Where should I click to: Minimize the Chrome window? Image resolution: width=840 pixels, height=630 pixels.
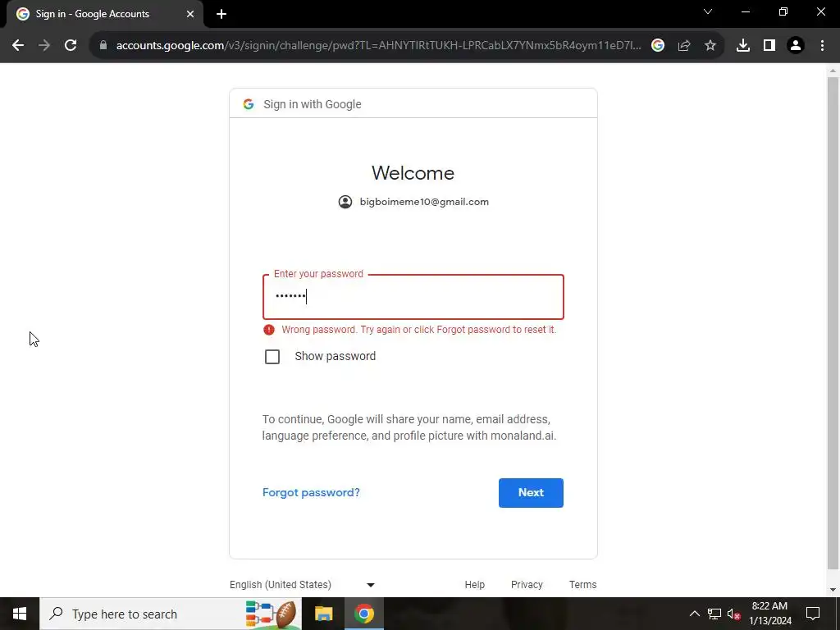coord(745,11)
